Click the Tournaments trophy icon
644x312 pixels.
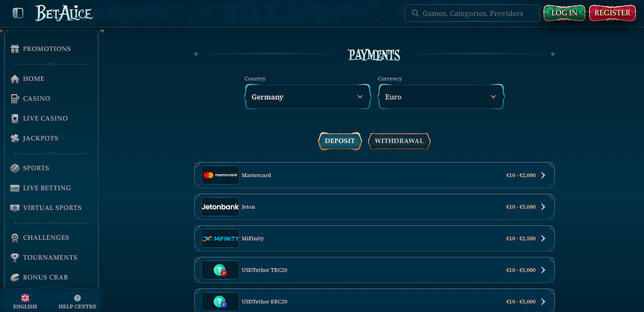point(15,258)
